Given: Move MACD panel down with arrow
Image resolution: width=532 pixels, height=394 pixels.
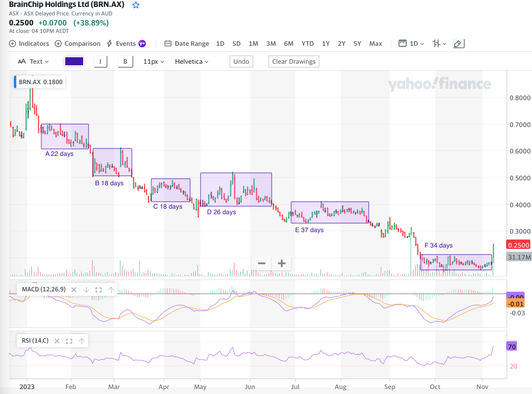Looking at the screenshot, I should [x=86, y=289].
